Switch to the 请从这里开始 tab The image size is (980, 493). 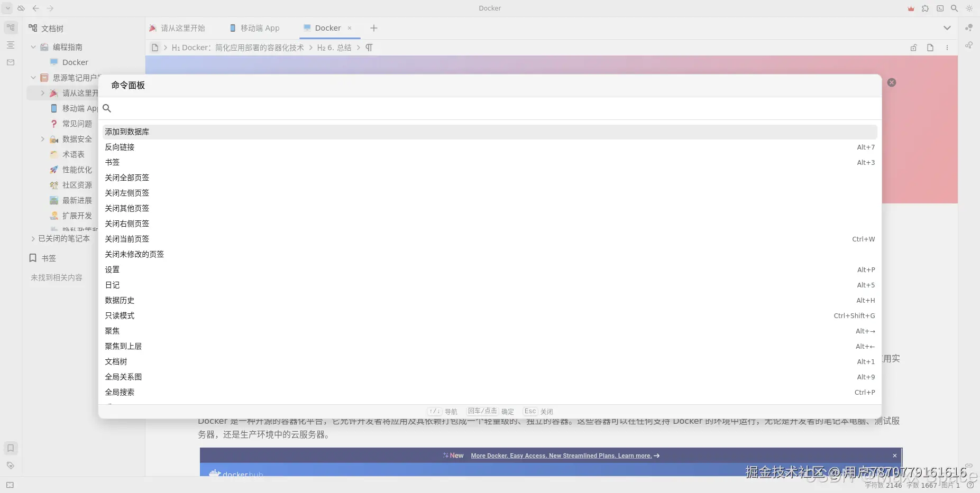click(177, 28)
